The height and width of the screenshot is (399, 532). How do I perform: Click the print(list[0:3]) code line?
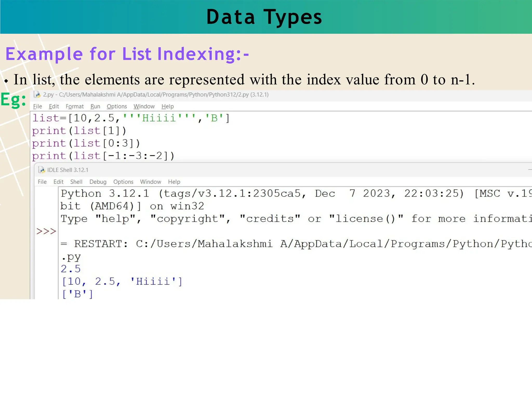tap(86, 143)
